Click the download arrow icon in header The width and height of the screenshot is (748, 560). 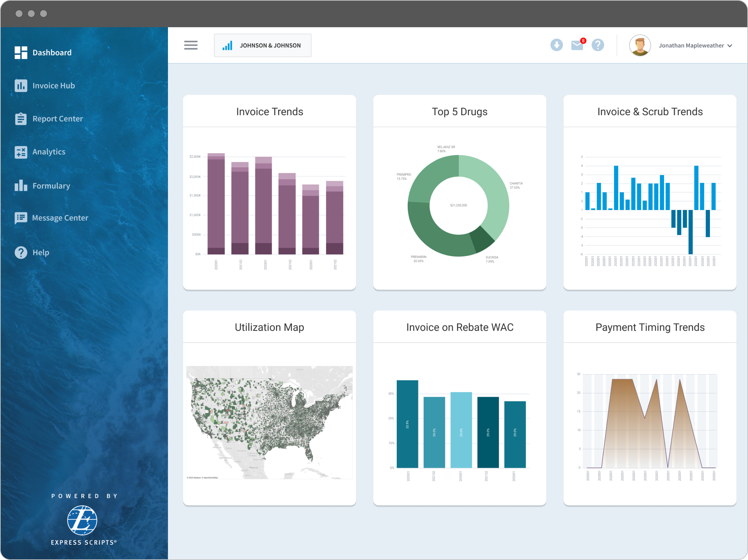tap(556, 45)
